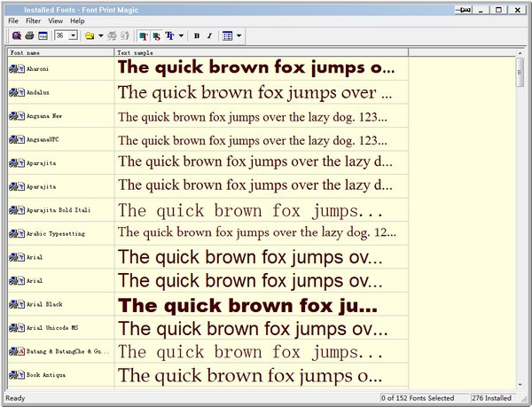The width and height of the screenshot is (532, 407).
Task: Toggle bold formatting button
Action: (x=197, y=35)
